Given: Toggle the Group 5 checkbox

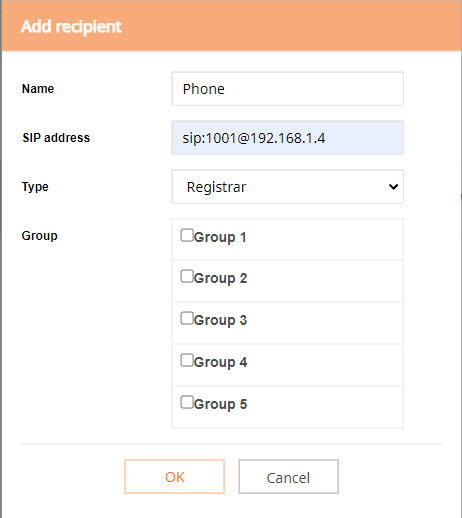Looking at the screenshot, I should 187,402.
